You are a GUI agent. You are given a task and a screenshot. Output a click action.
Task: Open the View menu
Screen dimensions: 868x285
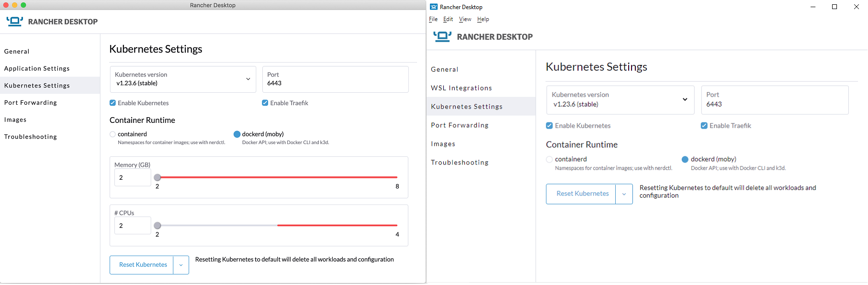[x=465, y=19]
